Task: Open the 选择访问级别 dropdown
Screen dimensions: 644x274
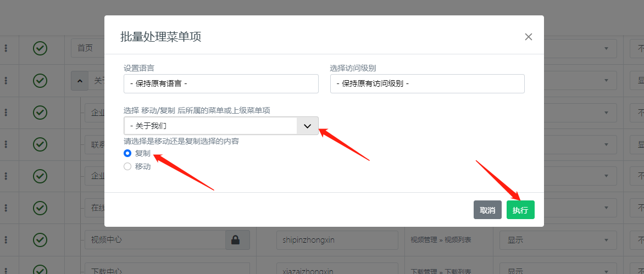Action: click(x=427, y=84)
